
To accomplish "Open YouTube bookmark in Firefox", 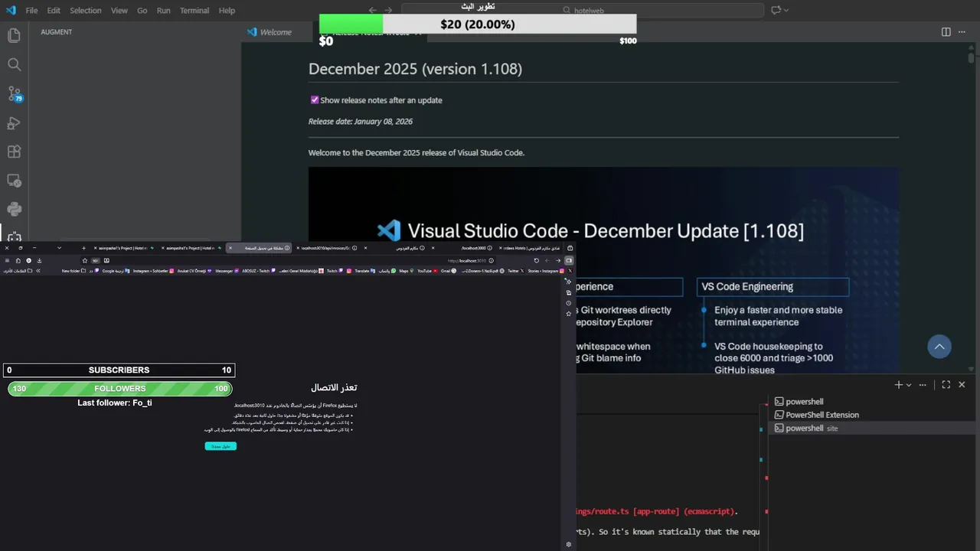I will [x=429, y=270].
